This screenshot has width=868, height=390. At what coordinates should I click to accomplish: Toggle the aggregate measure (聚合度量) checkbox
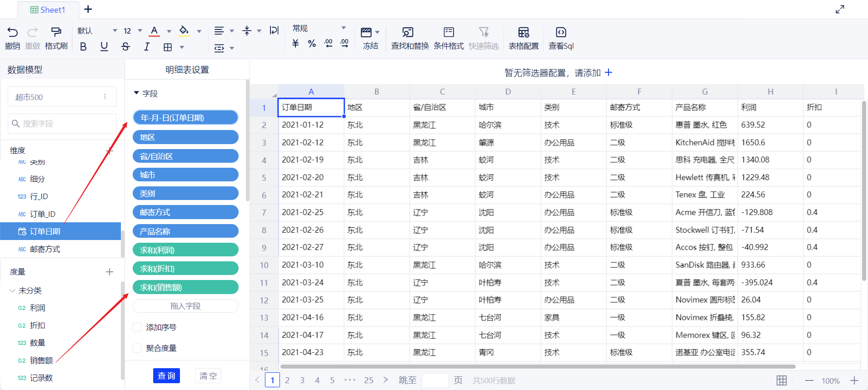click(137, 348)
